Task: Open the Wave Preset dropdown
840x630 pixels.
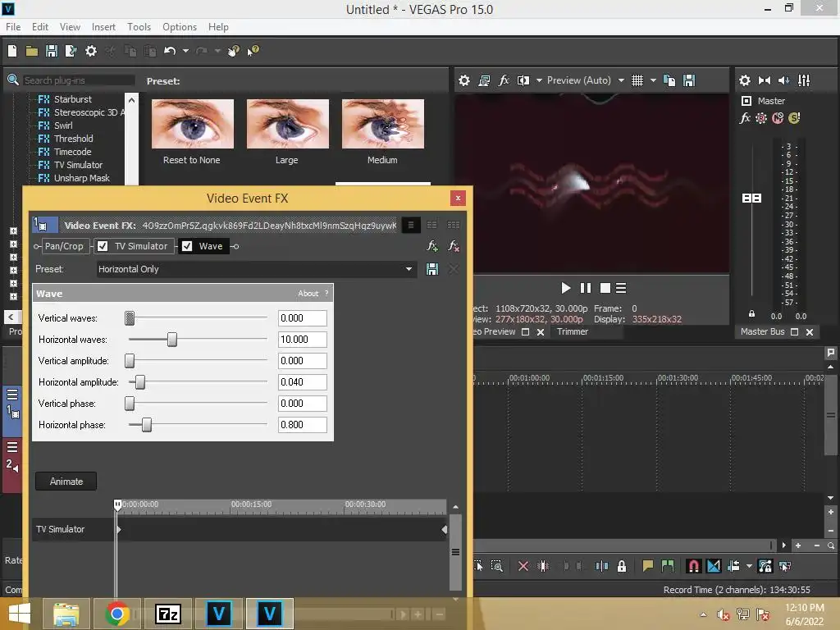Action: 409,269
